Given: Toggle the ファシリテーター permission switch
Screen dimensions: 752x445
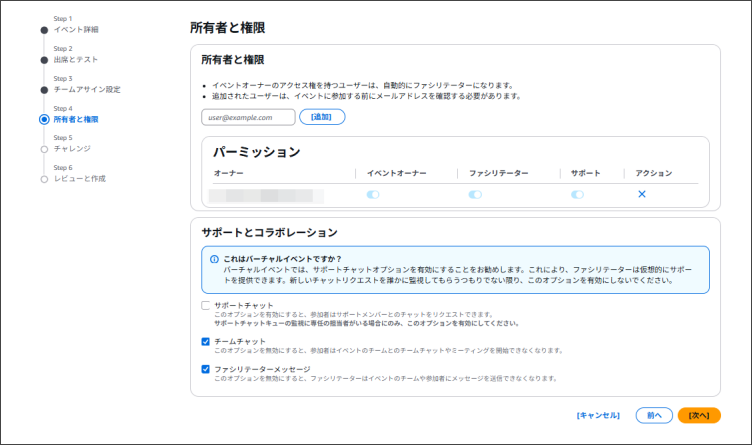Looking at the screenshot, I should point(475,195).
